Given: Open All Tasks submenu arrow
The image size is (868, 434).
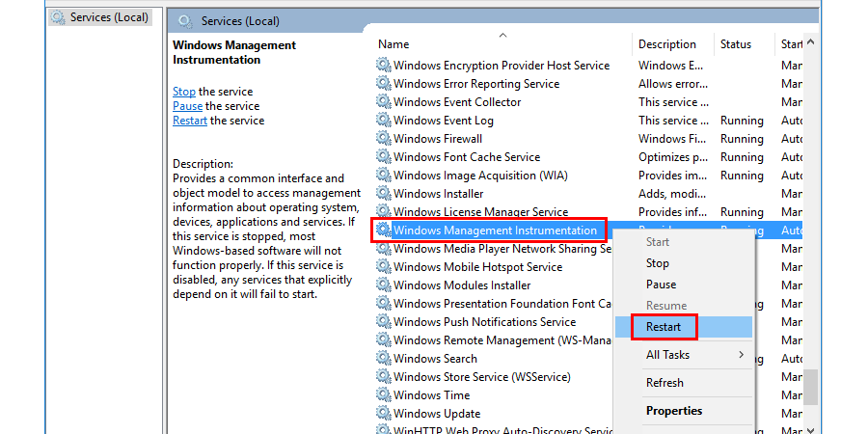Looking at the screenshot, I should [x=742, y=354].
